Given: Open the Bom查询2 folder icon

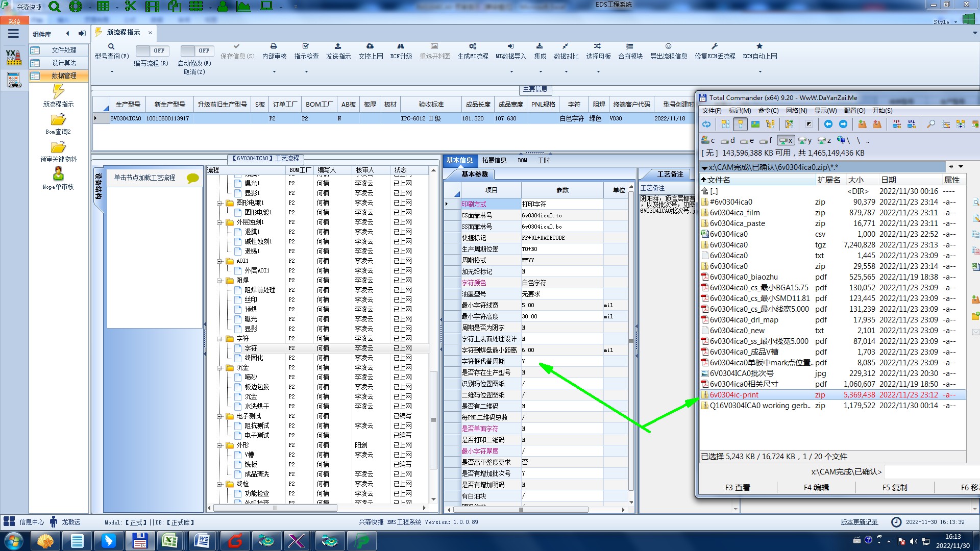Looking at the screenshot, I should tap(58, 120).
